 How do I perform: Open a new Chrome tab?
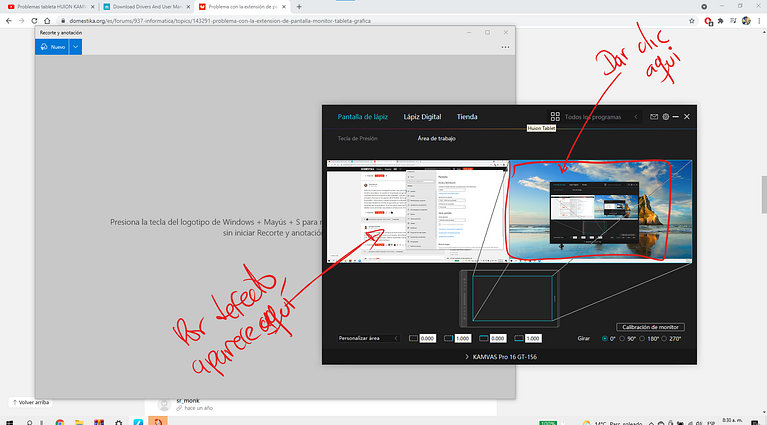pyautogui.click(x=299, y=7)
